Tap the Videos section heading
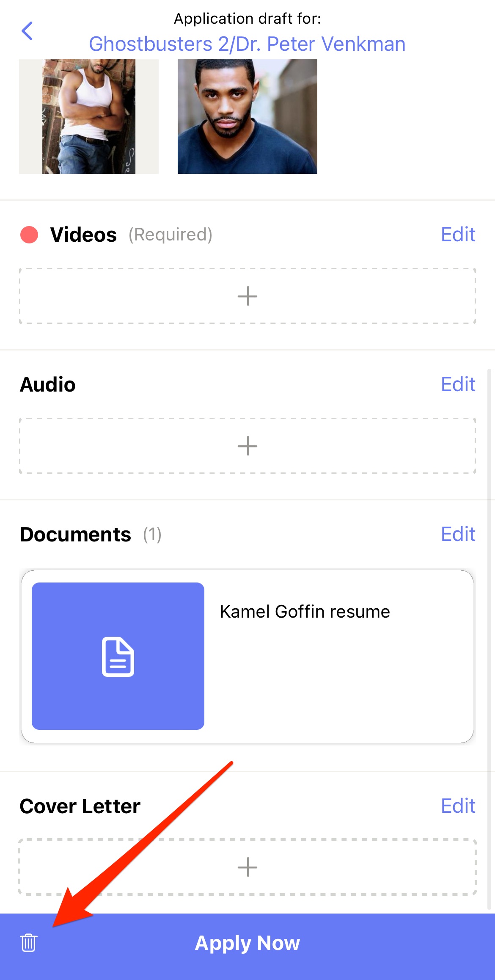This screenshot has width=495, height=980. coord(83,235)
